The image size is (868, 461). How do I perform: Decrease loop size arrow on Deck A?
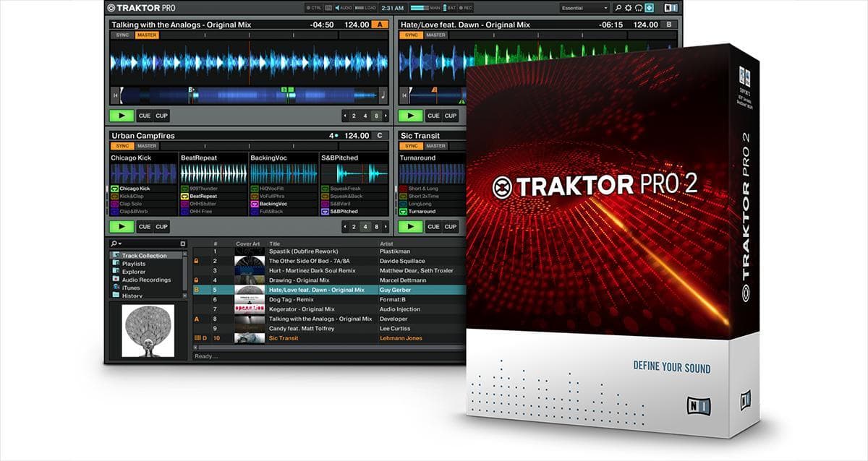coord(346,116)
